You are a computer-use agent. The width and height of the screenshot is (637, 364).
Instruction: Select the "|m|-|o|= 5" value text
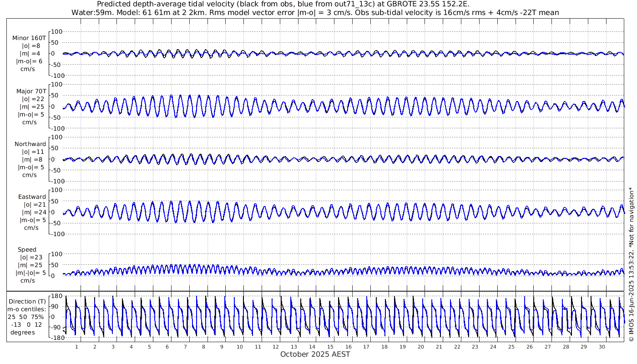point(31,273)
